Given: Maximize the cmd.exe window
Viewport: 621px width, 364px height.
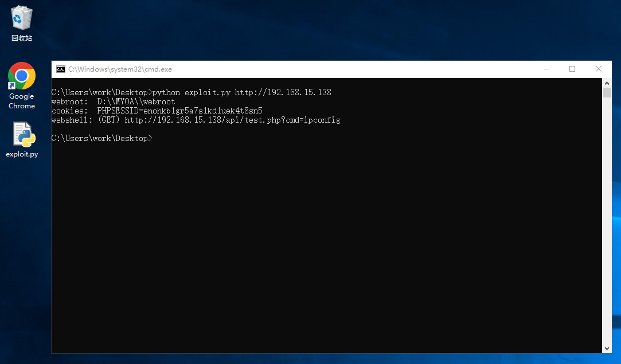Looking at the screenshot, I should pyautogui.click(x=572, y=69).
